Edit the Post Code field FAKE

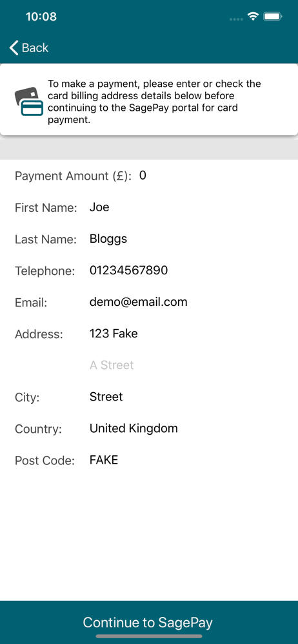pos(191,460)
